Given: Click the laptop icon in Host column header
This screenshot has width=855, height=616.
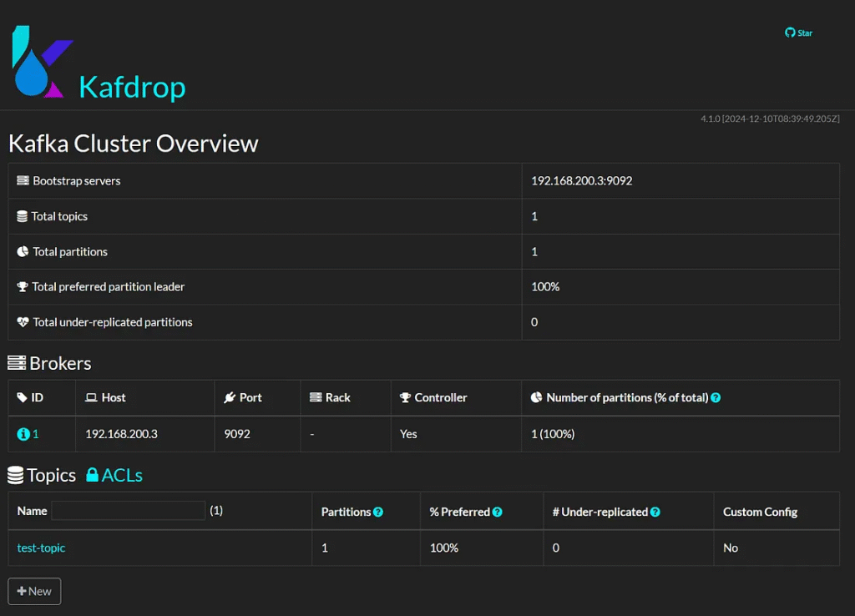Looking at the screenshot, I should coord(91,397).
